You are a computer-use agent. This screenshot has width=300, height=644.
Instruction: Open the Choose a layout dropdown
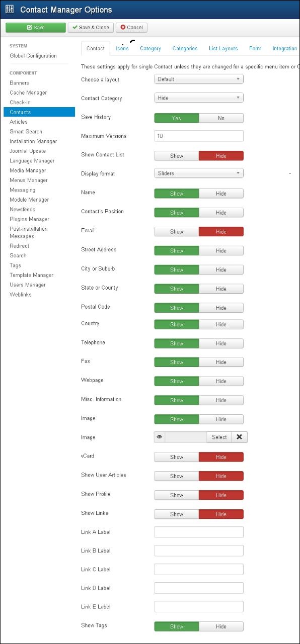coord(198,79)
